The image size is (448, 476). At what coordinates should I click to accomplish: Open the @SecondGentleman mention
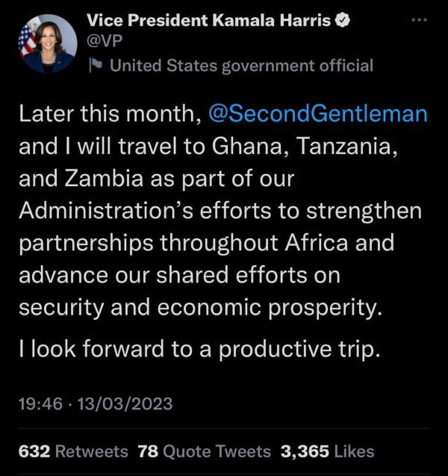[x=319, y=115]
